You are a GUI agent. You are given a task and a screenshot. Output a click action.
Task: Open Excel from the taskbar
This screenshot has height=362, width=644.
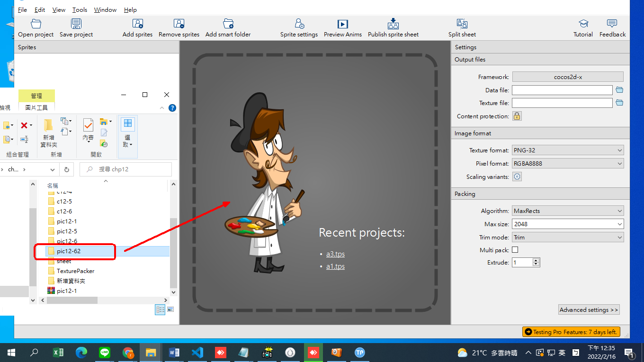coord(58,353)
